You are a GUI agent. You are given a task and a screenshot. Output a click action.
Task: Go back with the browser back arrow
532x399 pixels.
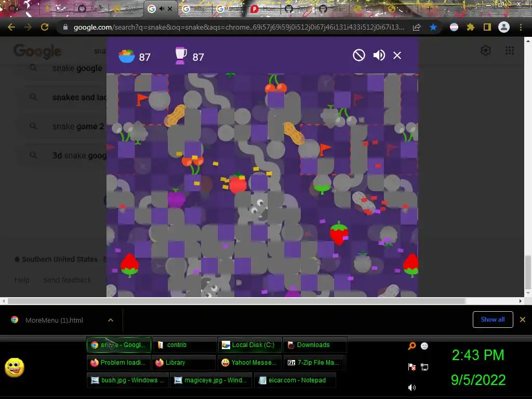point(11,27)
